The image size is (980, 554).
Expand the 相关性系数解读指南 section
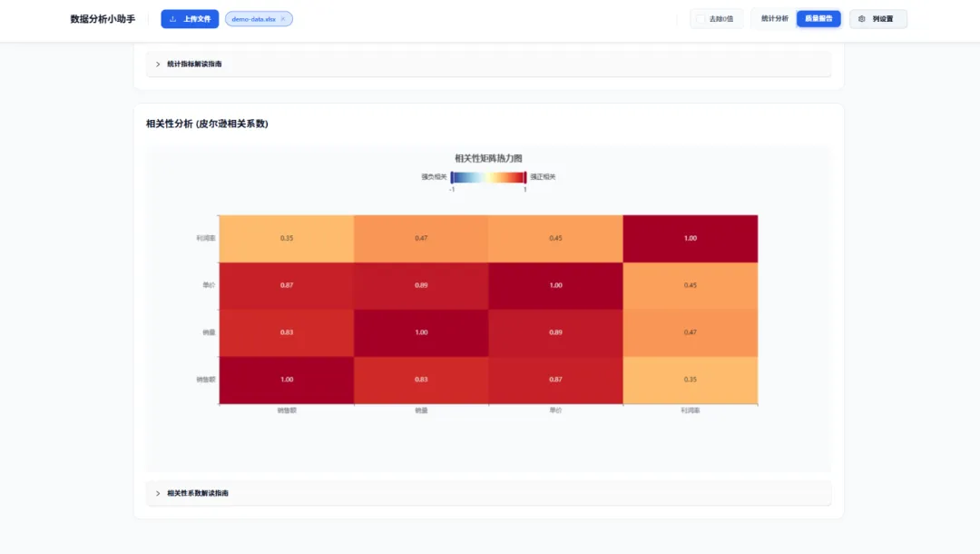click(x=488, y=493)
